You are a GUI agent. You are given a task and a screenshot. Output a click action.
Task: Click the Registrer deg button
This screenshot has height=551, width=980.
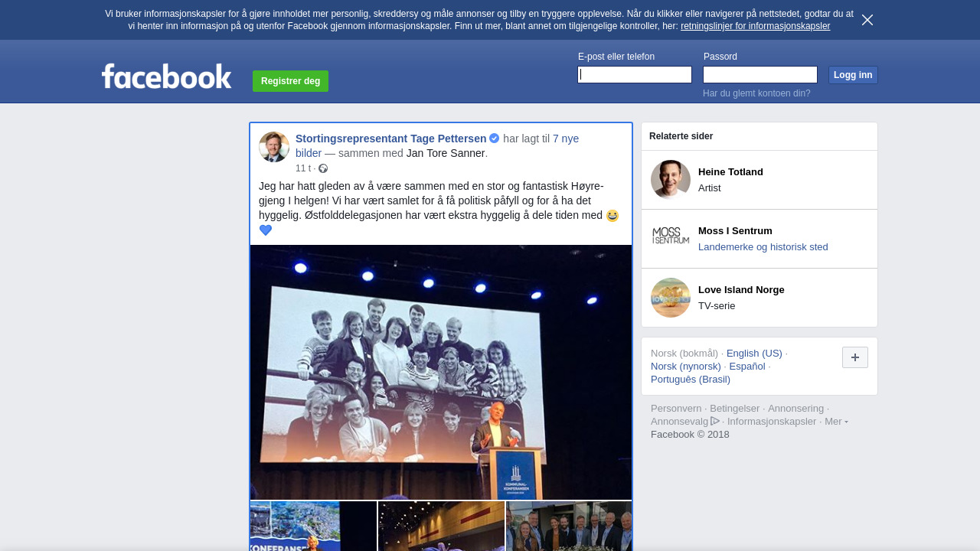point(290,81)
